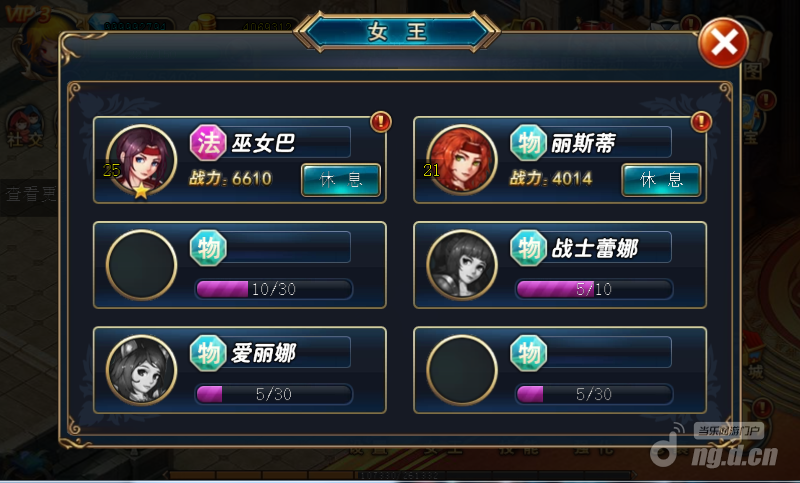This screenshot has height=483, width=800.
Task: Click the 10/30 fragment progress bar
Action: coord(274,289)
